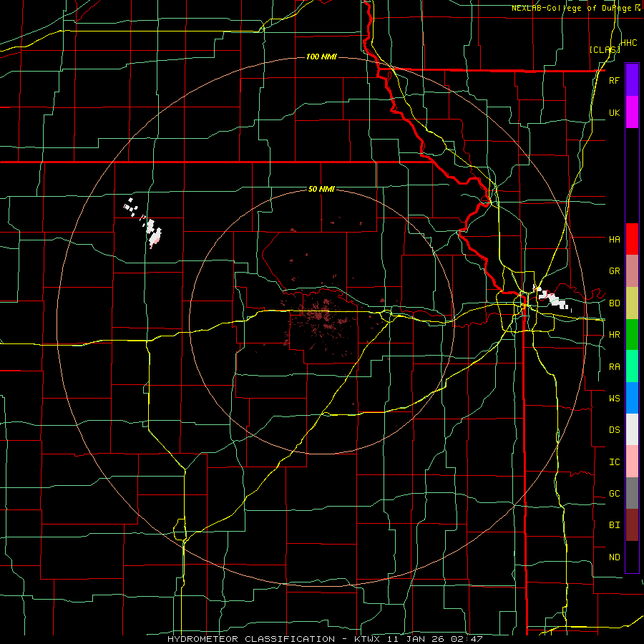
Task: Pick the dark green HR legend swatch
Action: [x=632, y=335]
